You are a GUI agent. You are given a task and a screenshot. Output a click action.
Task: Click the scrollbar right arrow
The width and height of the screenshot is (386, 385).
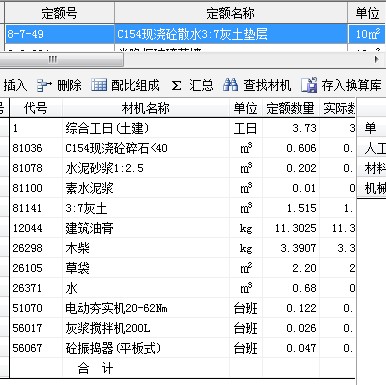[x=377, y=60]
